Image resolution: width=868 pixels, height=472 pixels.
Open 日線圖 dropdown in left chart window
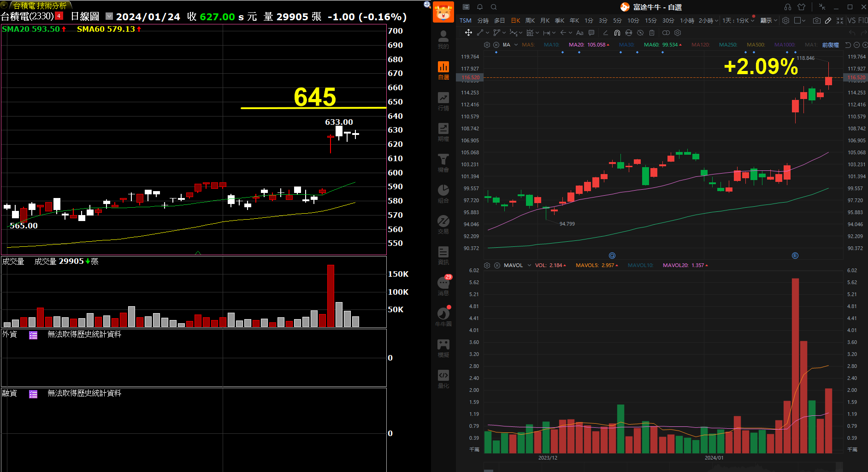pyautogui.click(x=109, y=16)
